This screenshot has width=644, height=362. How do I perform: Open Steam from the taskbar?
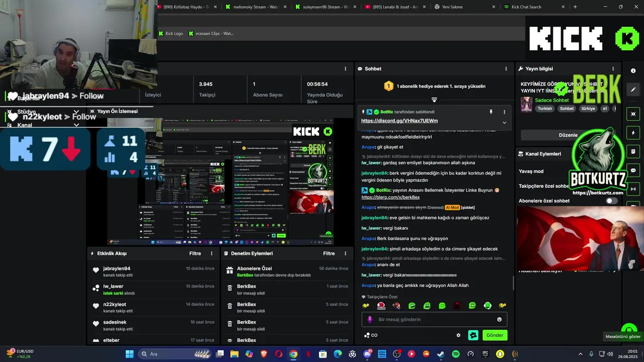tap(441, 354)
